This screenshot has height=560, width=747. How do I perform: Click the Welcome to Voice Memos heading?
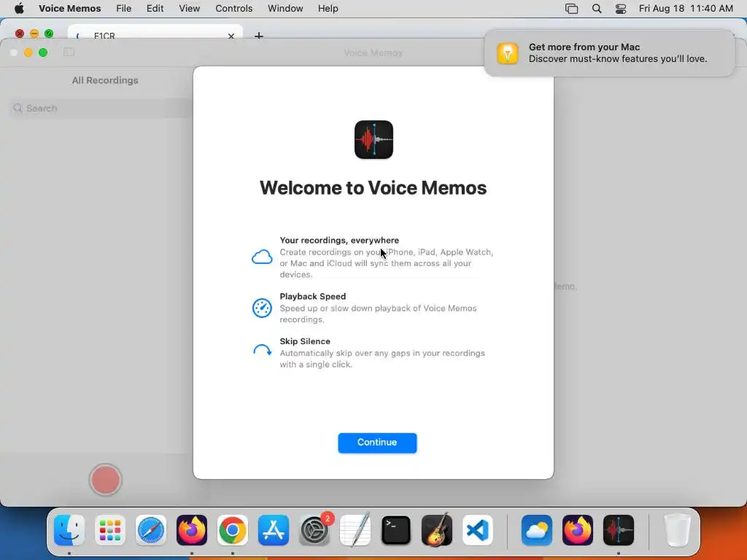[x=373, y=187]
